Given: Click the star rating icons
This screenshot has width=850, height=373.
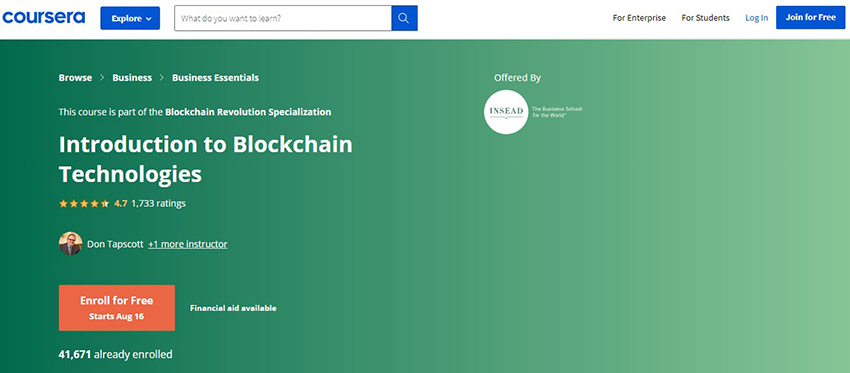Looking at the screenshot, I should tap(84, 204).
